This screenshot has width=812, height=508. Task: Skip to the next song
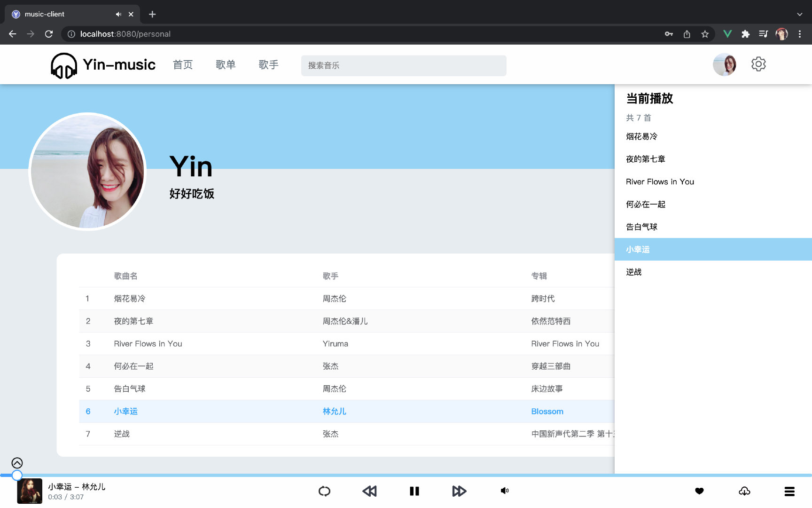459,491
